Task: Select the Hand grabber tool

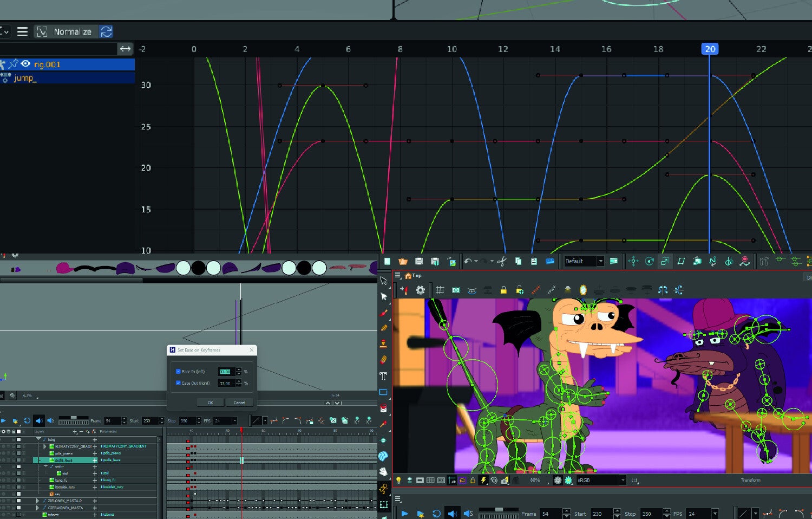Action: (383, 472)
